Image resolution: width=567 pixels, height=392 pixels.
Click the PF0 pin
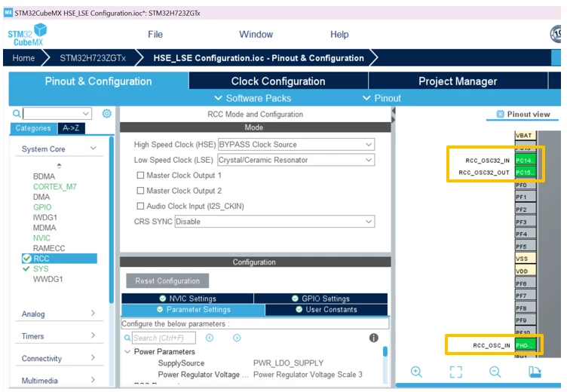pos(525,185)
